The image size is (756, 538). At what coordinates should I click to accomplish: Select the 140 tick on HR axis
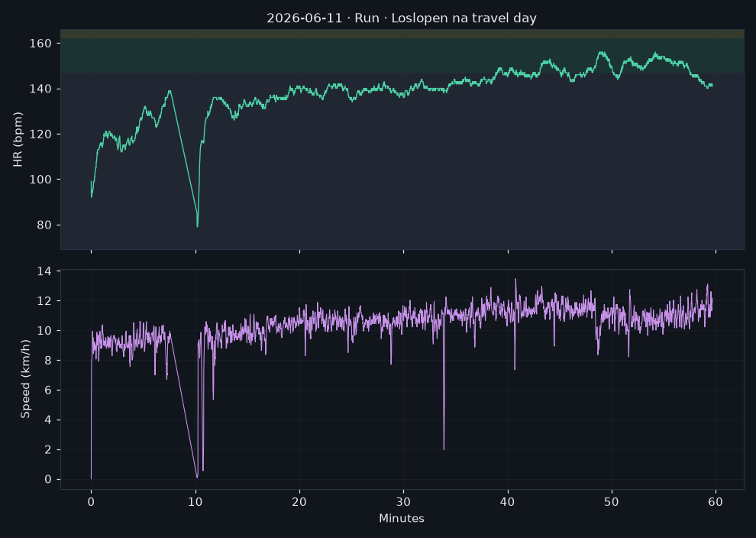point(40,89)
